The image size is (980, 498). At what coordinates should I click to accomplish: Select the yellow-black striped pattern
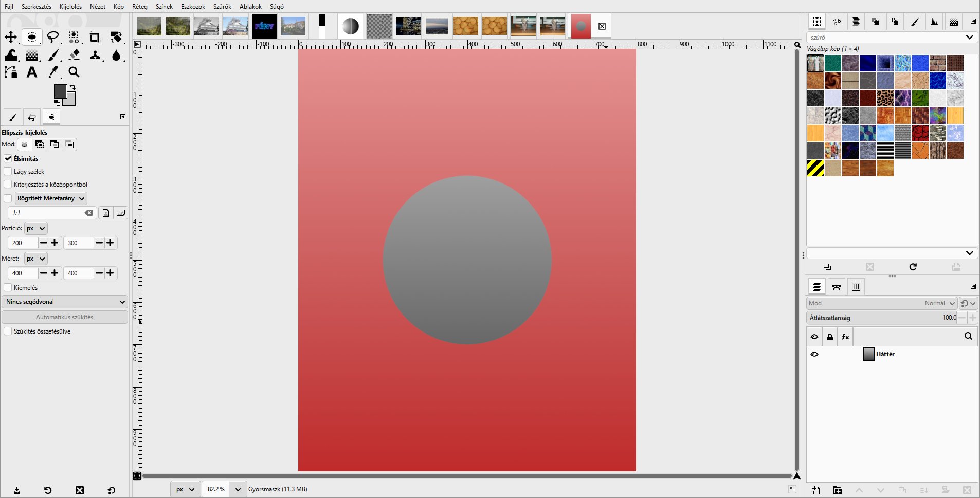point(815,168)
